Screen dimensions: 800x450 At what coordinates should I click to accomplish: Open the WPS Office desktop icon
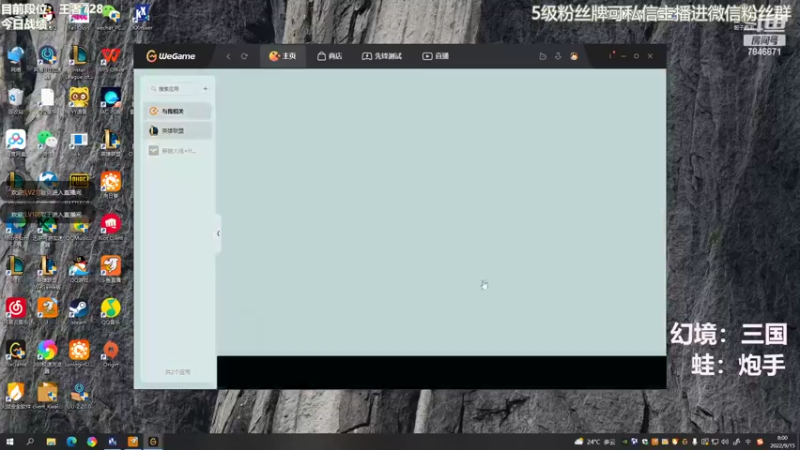[x=111, y=58]
